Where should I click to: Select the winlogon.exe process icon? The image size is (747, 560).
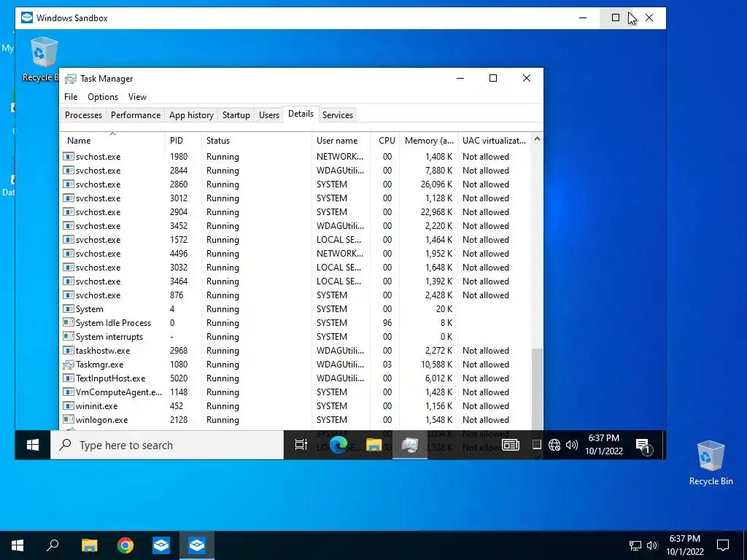(x=69, y=419)
